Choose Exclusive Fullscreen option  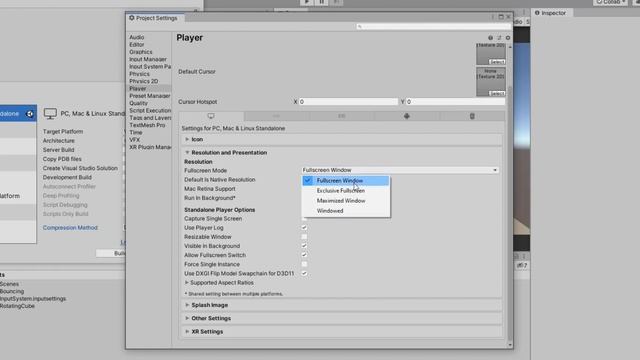pyautogui.click(x=346, y=191)
